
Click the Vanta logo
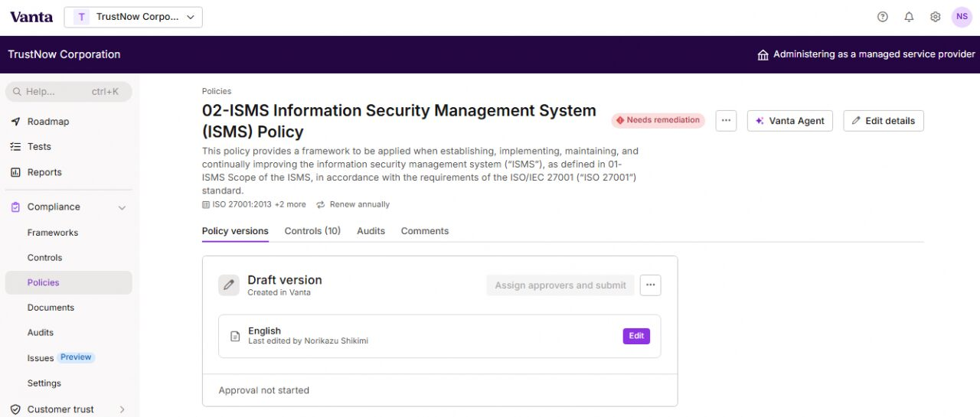31,17
